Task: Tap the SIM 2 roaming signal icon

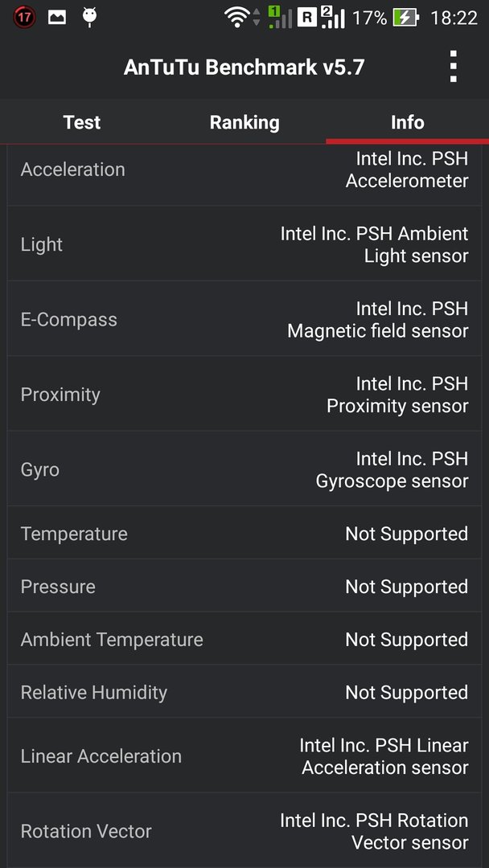Action: tap(321, 17)
